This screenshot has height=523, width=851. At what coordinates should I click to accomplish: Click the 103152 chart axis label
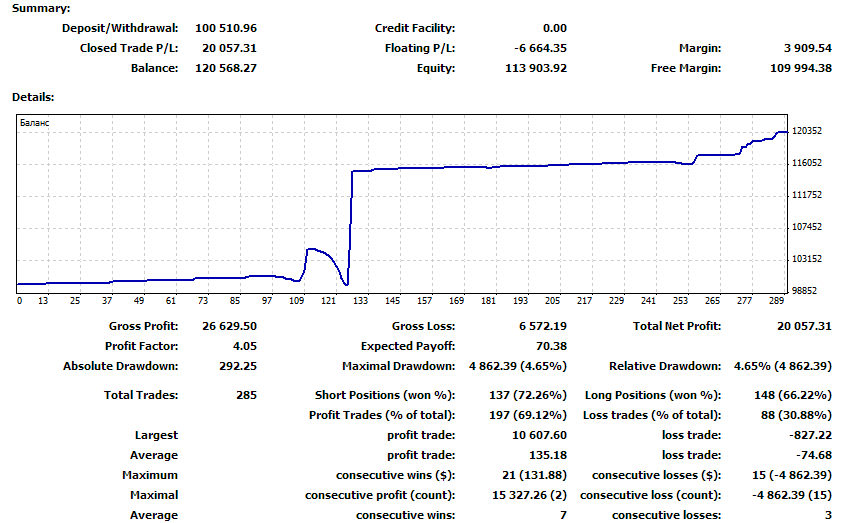click(x=807, y=259)
